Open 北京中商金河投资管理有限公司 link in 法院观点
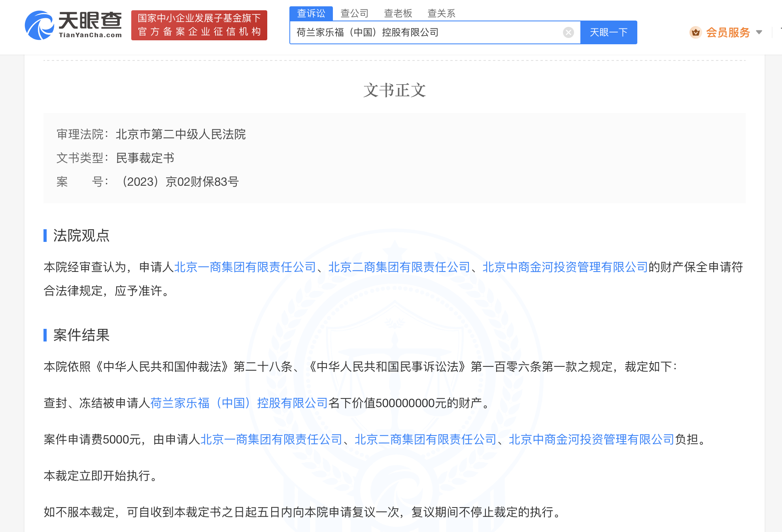The height and width of the screenshot is (532, 782). 565,267
